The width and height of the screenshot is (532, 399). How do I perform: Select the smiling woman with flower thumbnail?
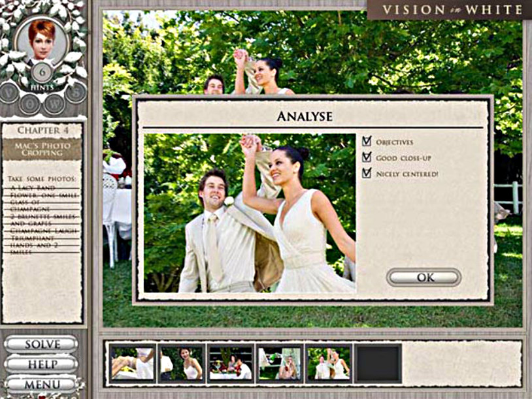[182, 363]
